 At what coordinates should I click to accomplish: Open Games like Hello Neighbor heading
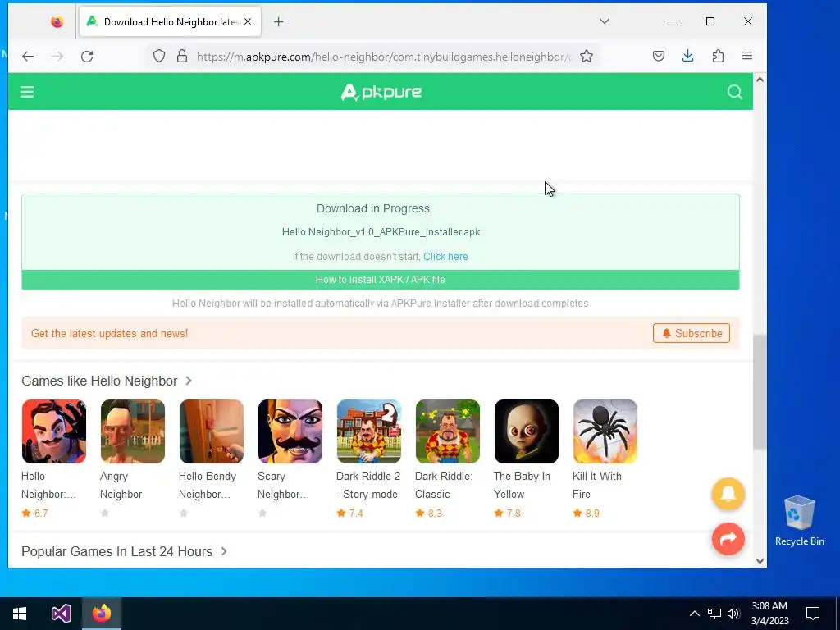(99, 381)
